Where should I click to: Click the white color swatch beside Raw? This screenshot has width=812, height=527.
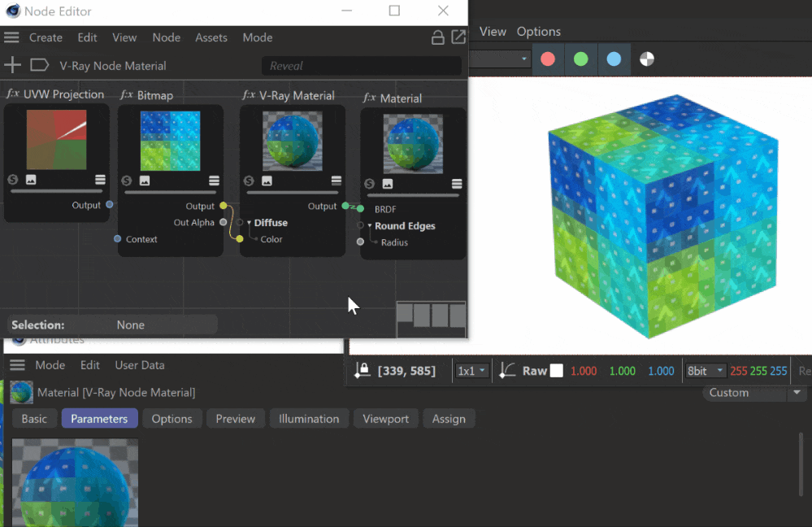coord(556,371)
